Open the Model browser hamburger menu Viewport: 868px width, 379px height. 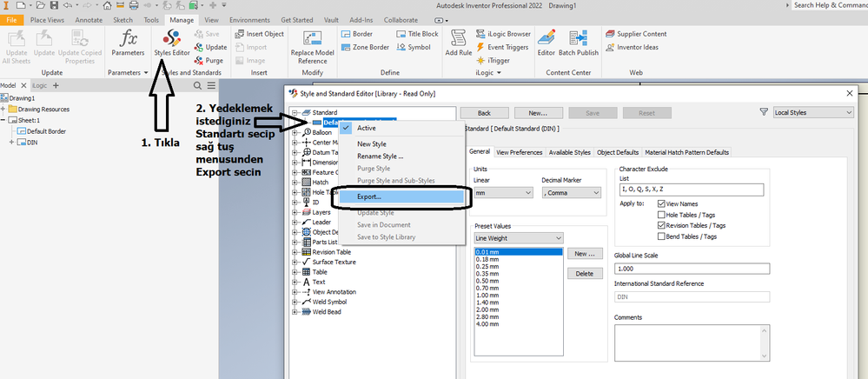pos(211,85)
